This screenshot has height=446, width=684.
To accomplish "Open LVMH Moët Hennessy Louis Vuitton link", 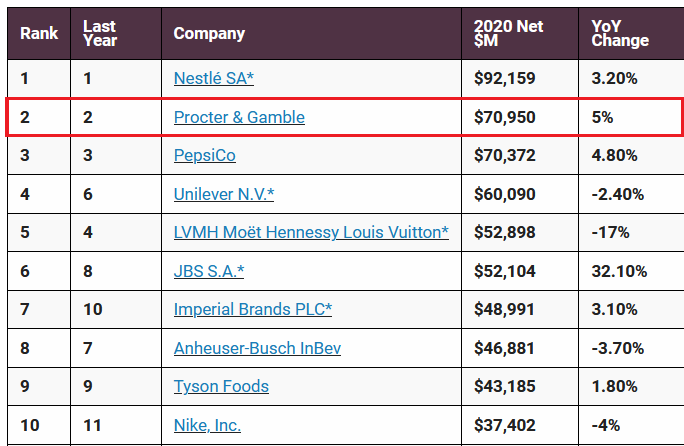I will (311, 232).
